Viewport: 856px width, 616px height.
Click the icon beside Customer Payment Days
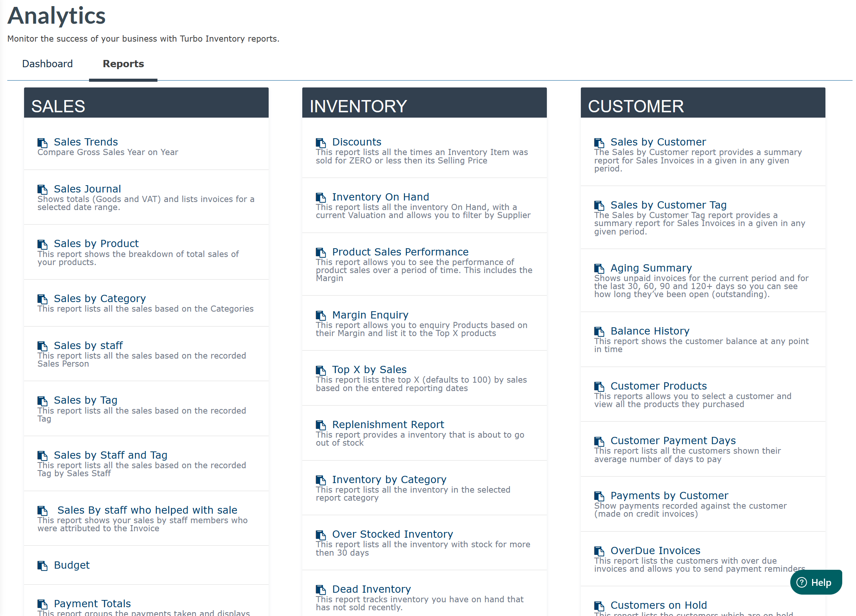tap(599, 441)
